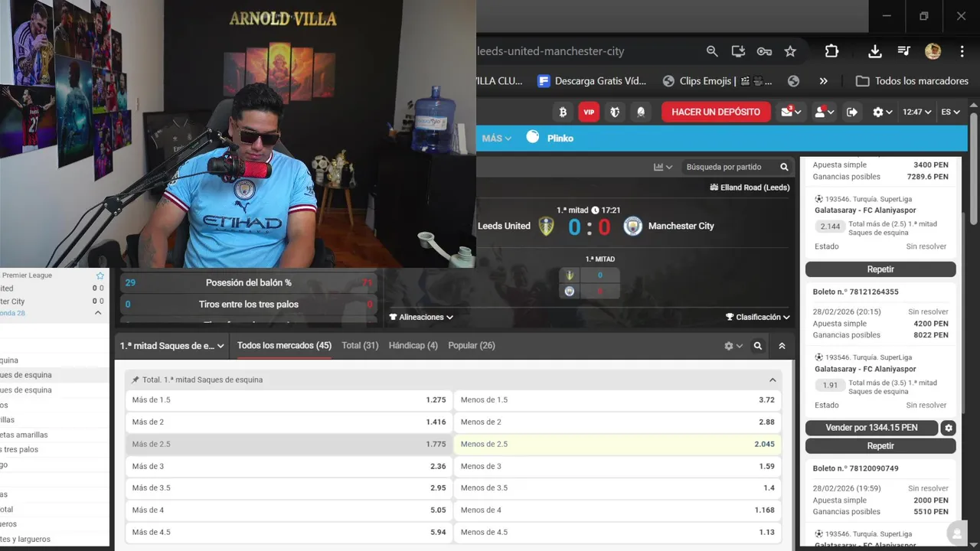Click the chat bubble icon
This screenshot has width=980, height=551.
click(955, 533)
